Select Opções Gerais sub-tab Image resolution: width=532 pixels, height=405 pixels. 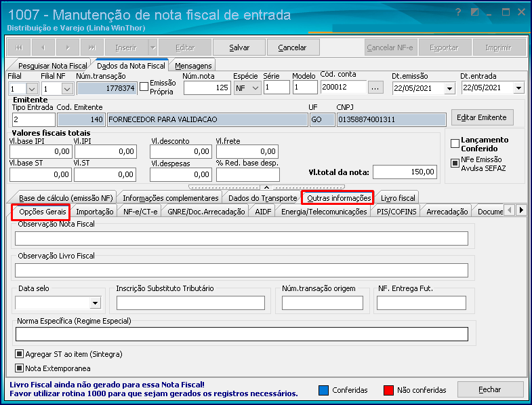coord(42,212)
